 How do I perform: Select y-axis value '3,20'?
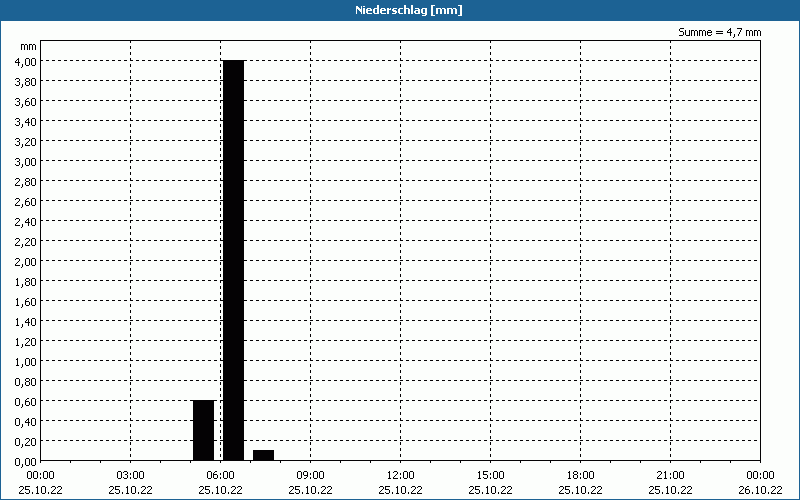[x=25, y=141]
